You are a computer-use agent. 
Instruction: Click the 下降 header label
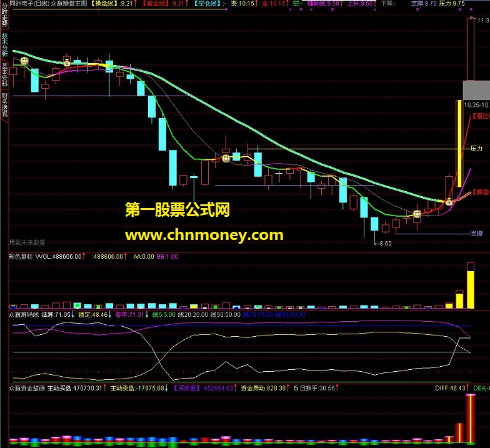pyautogui.click(x=388, y=4)
